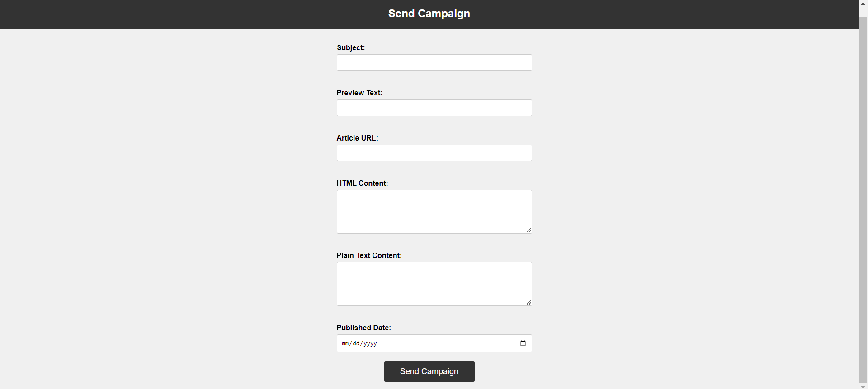This screenshot has width=868, height=389.
Task: Click the scrollbar down arrow
Action: coord(864,386)
